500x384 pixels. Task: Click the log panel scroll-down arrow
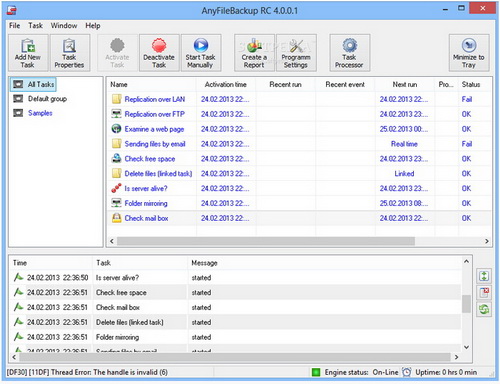(x=466, y=347)
